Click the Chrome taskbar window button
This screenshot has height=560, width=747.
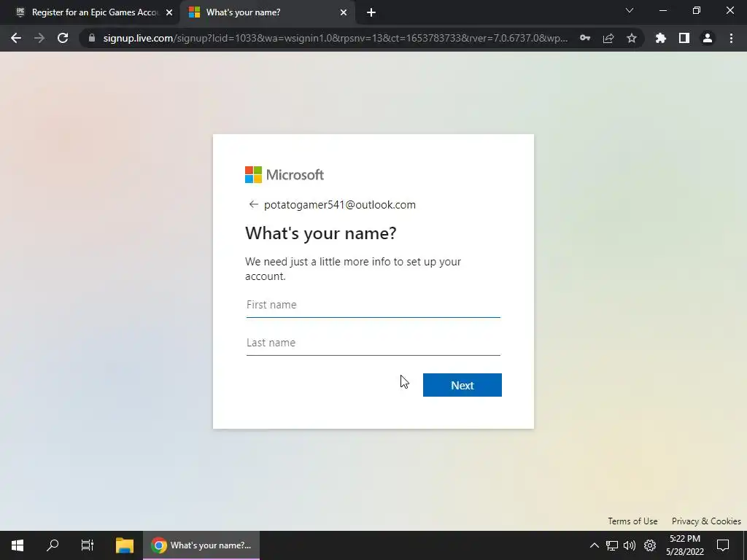(x=201, y=545)
